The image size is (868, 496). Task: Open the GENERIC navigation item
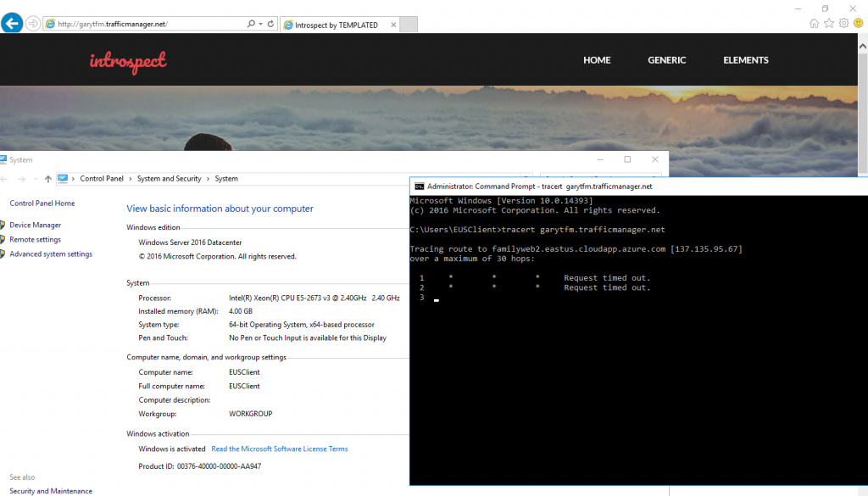click(x=666, y=60)
